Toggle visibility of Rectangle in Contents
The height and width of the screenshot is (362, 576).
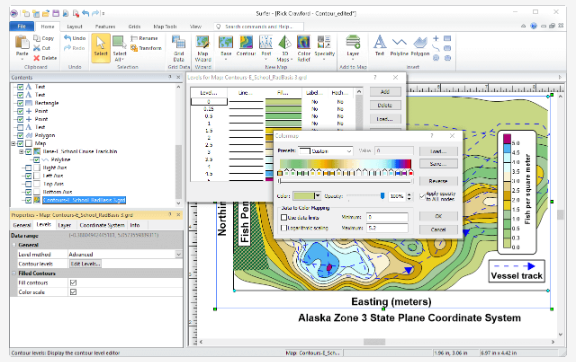(21, 103)
